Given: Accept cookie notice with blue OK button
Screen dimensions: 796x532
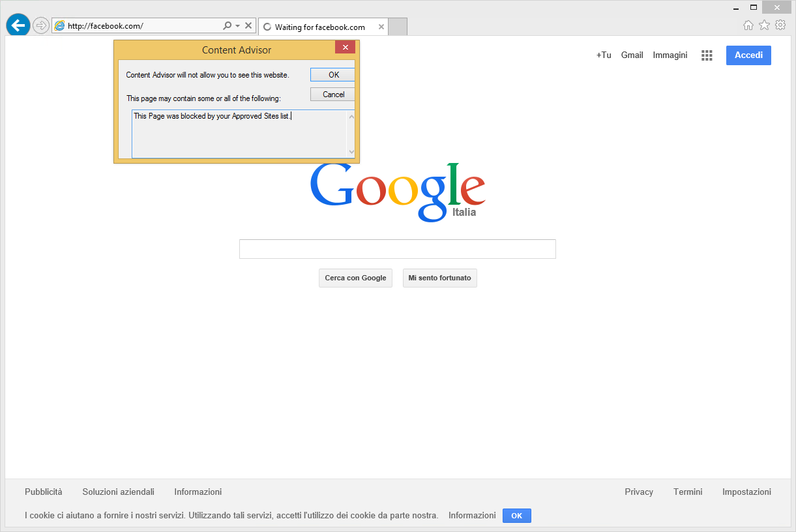Looking at the screenshot, I should coord(517,516).
